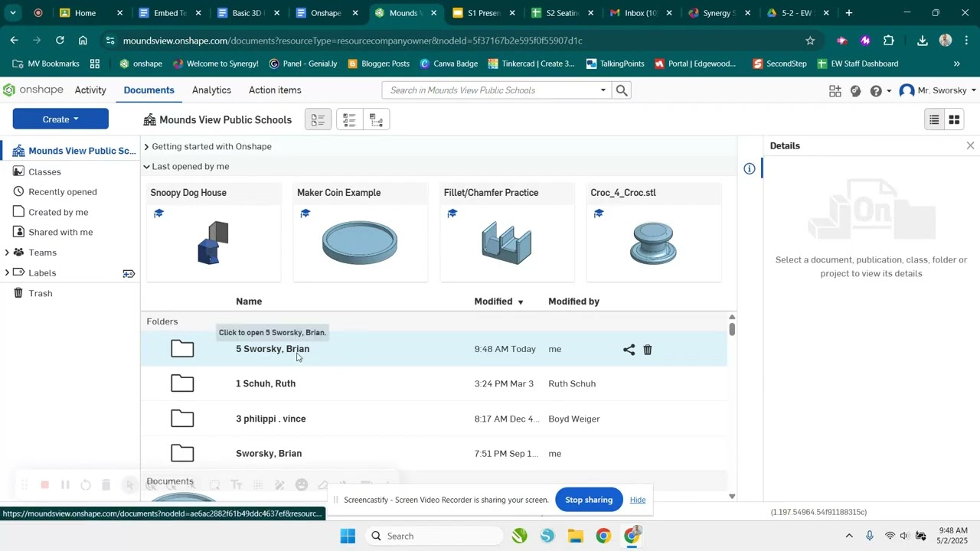This screenshot has height=551, width=980.
Task: Open search options dropdown arrow
Action: coord(603,90)
